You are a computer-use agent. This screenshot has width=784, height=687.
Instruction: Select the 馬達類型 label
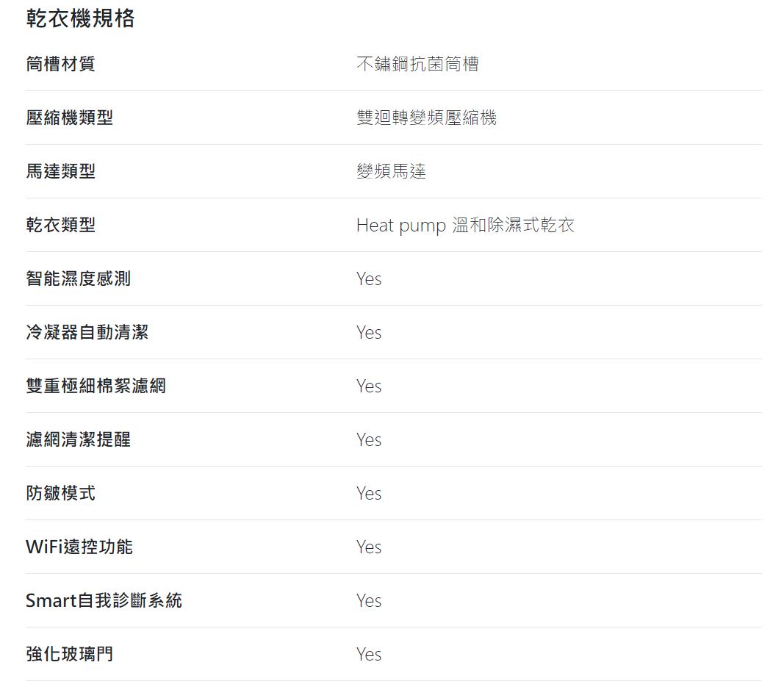pos(60,171)
